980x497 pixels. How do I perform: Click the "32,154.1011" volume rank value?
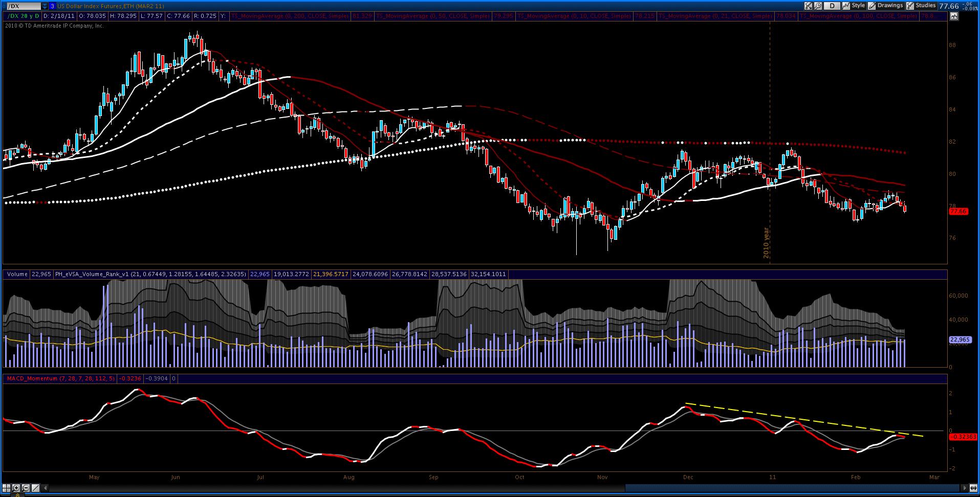click(x=488, y=274)
